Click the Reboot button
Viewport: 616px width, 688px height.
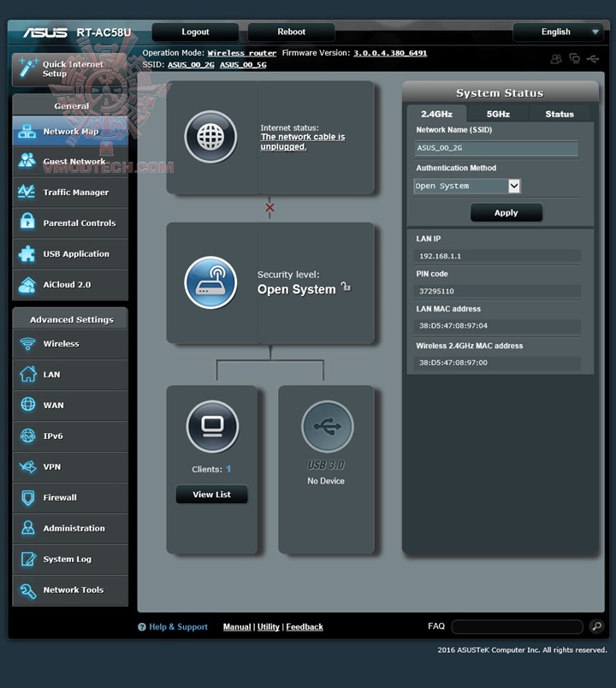(x=292, y=32)
